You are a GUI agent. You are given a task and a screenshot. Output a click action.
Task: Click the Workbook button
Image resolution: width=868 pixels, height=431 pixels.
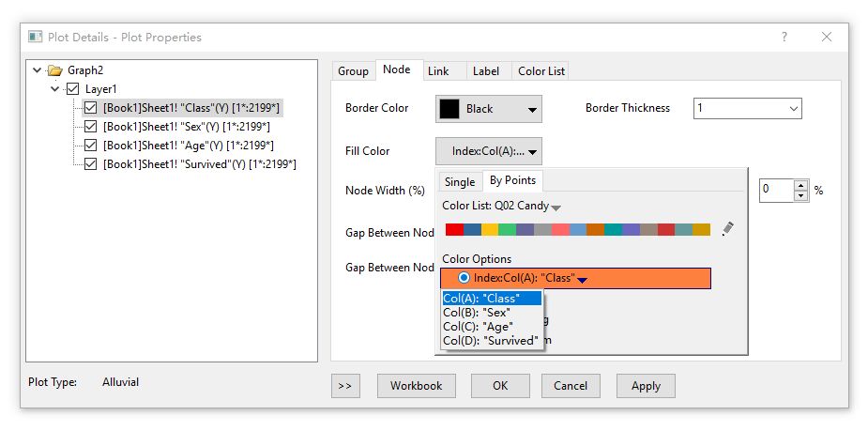417,386
